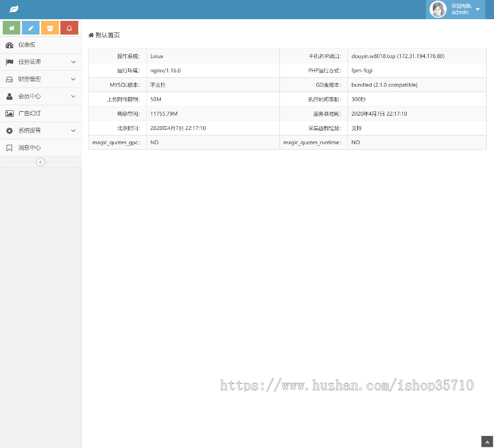Open the 消息中心 menu item
The image size is (494, 448).
[x=41, y=148]
